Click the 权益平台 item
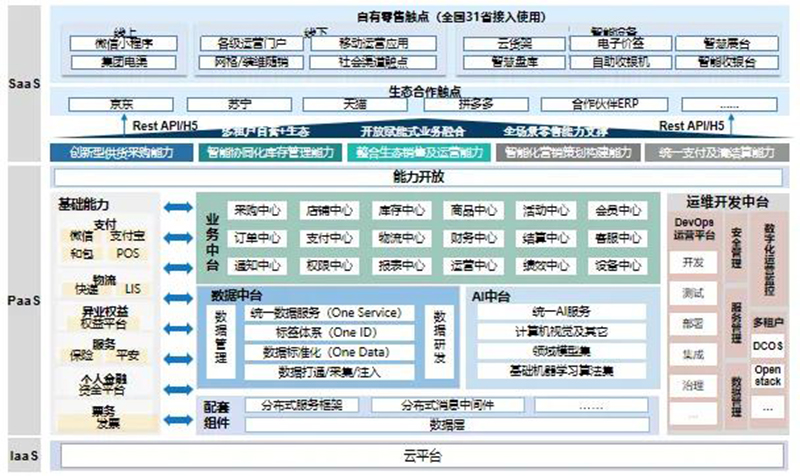The width and height of the screenshot is (800, 476). [x=105, y=323]
